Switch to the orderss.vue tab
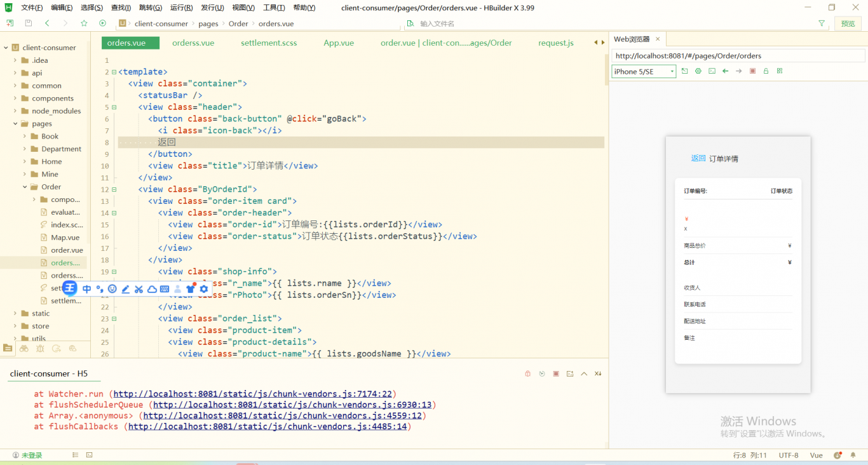The height and width of the screenshot is (465, 868). (x=193, y=43)
